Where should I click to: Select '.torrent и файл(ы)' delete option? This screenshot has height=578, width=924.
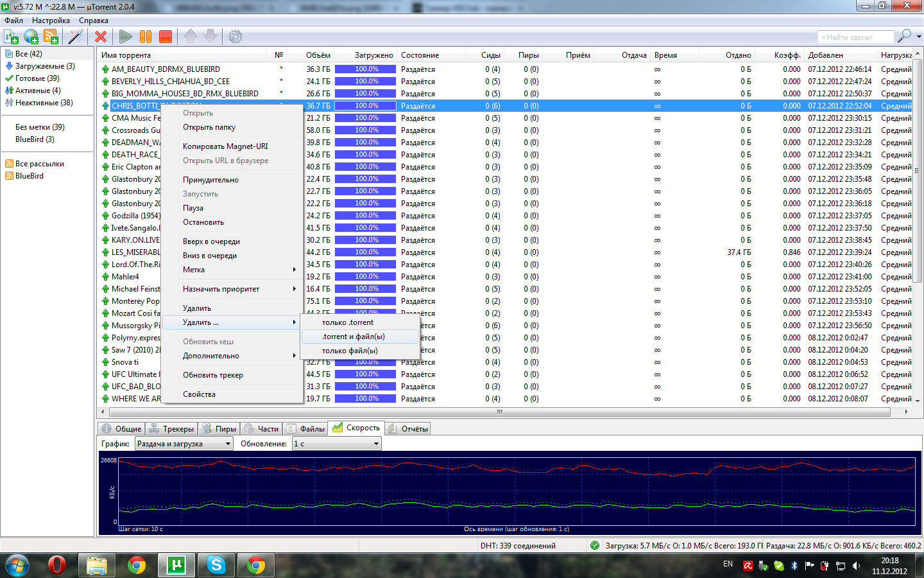(x=360, y=337)
